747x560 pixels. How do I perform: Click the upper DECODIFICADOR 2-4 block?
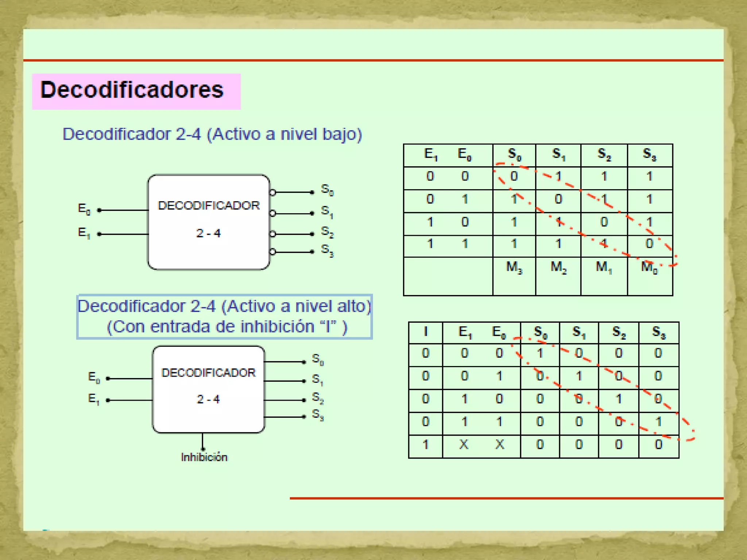(x=208, y=222)
